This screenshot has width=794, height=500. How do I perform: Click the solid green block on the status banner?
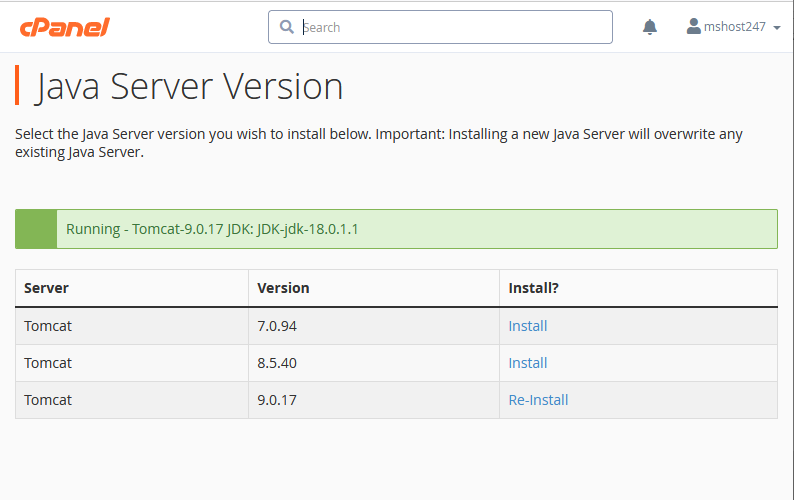[36, 229]
